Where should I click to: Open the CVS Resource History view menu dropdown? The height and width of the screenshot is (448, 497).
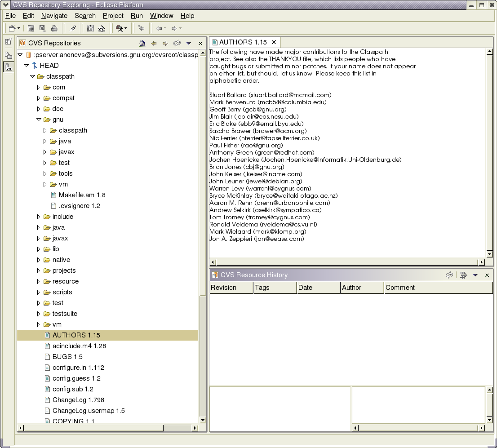coord(475,275)
